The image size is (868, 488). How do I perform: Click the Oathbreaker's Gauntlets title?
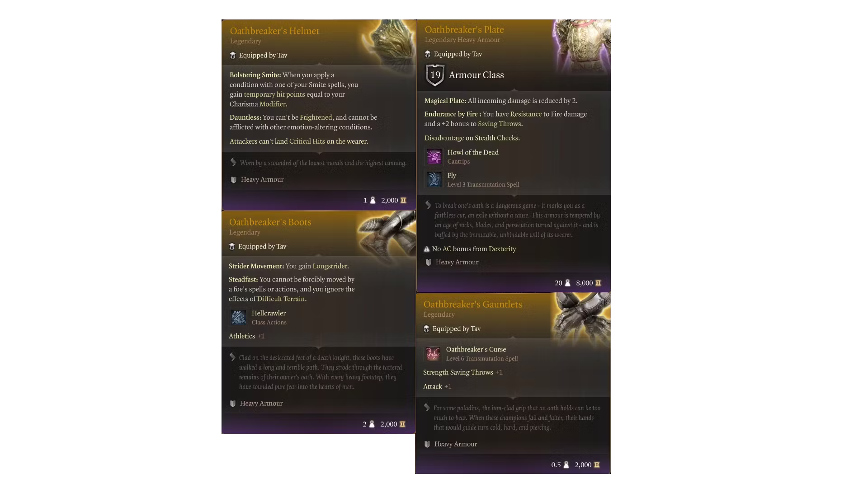coord(472,305)
